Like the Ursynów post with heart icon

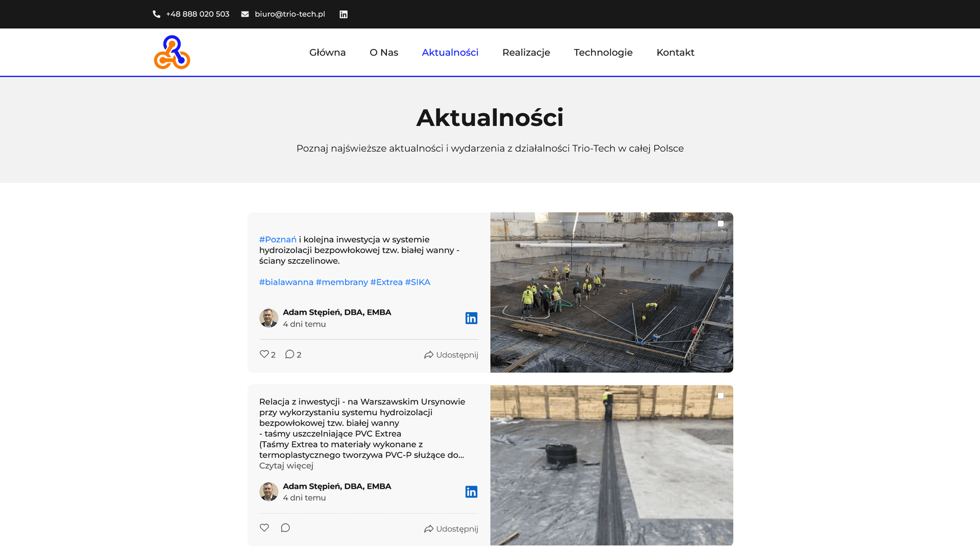click(264, 527)
